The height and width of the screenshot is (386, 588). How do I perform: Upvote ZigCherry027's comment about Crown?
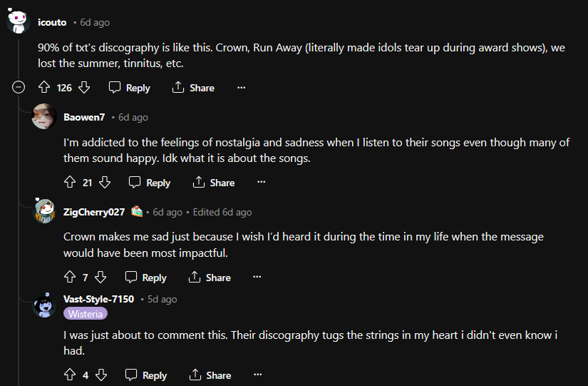70,278
